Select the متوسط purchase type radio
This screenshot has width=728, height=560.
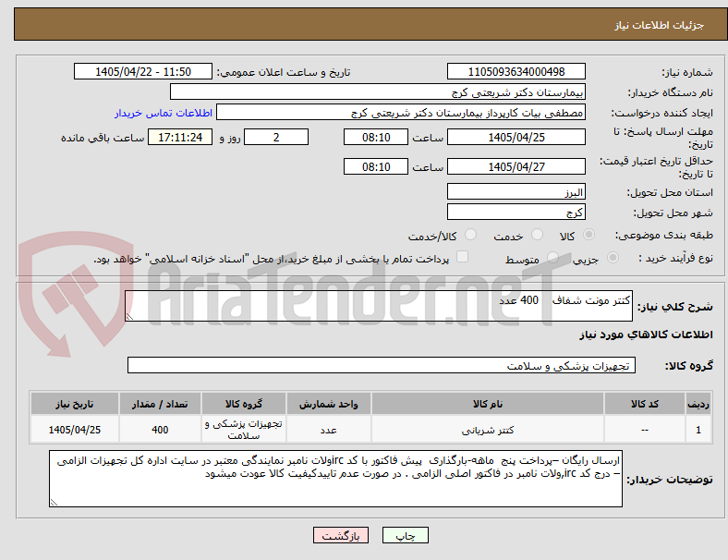552,257
